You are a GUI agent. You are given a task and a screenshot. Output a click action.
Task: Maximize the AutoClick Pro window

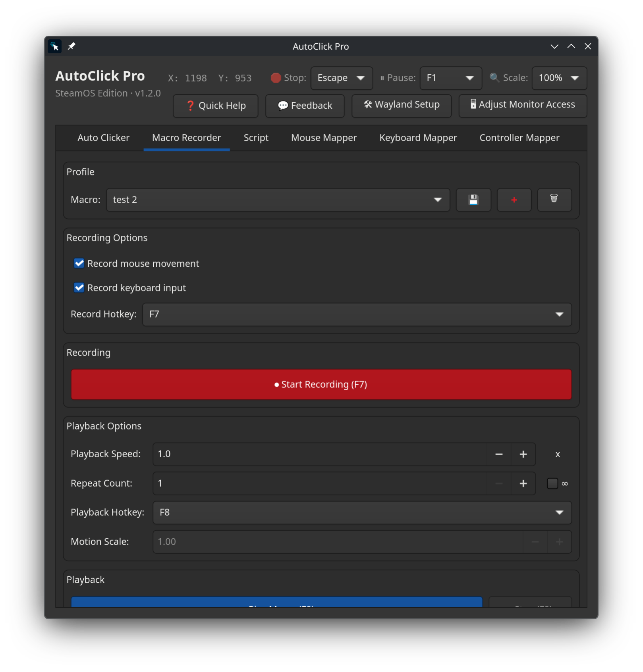click(x=571, y=46)
